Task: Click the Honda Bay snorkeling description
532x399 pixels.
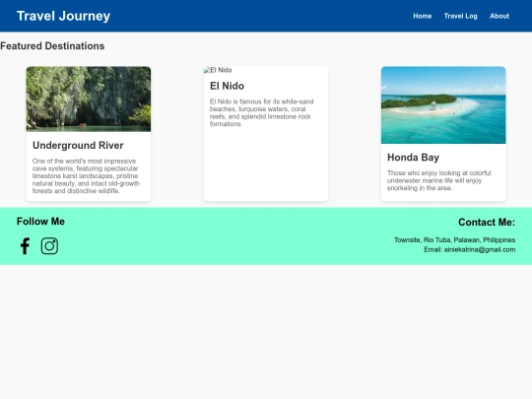Action: click(439, 180)
